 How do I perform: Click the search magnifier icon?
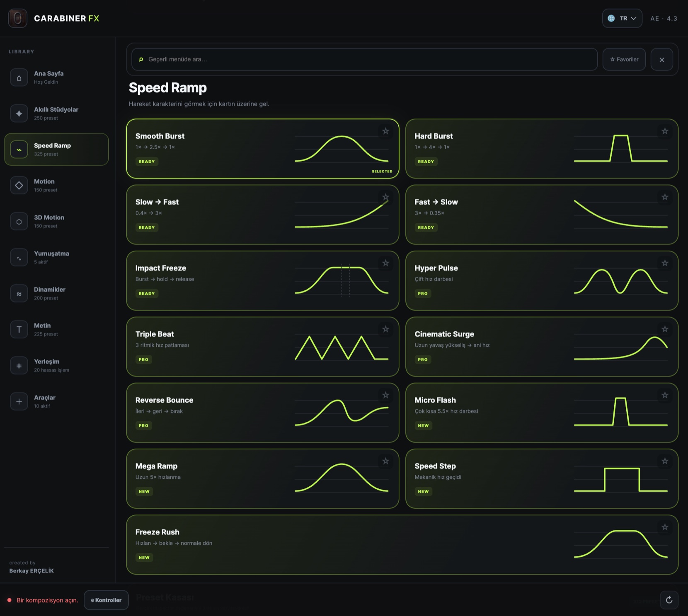[x=141, y=59]
